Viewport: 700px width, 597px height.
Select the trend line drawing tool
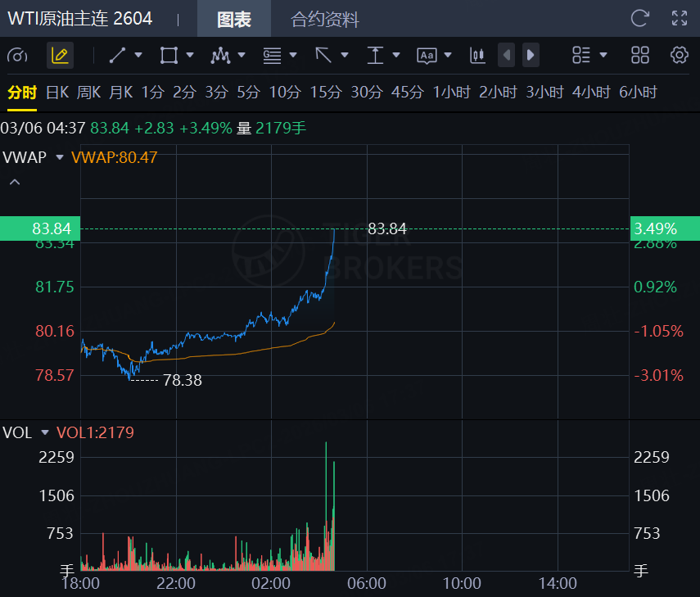point(117,56)
